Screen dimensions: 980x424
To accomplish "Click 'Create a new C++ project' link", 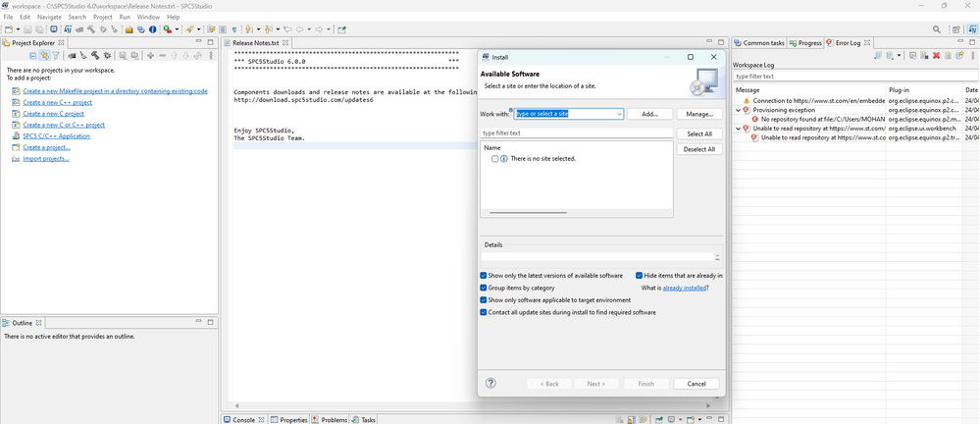I will pyautogui.click(x=57, y=102).
